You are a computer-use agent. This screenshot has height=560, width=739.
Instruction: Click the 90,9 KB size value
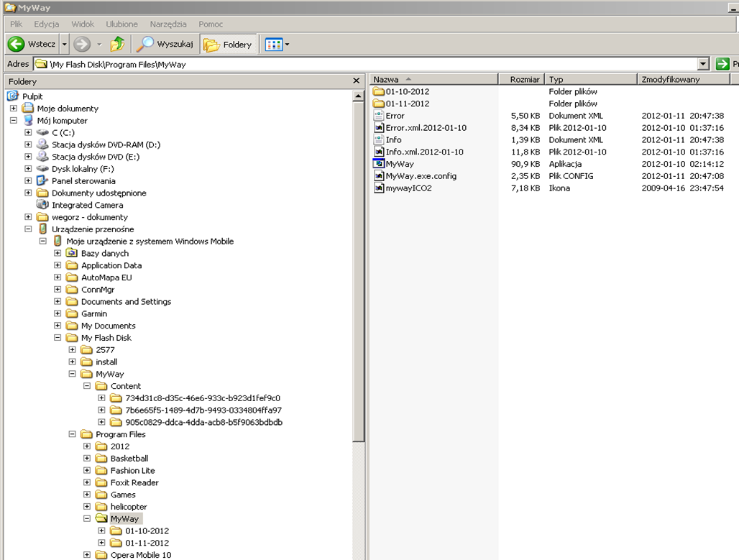(x=525, y=164)
